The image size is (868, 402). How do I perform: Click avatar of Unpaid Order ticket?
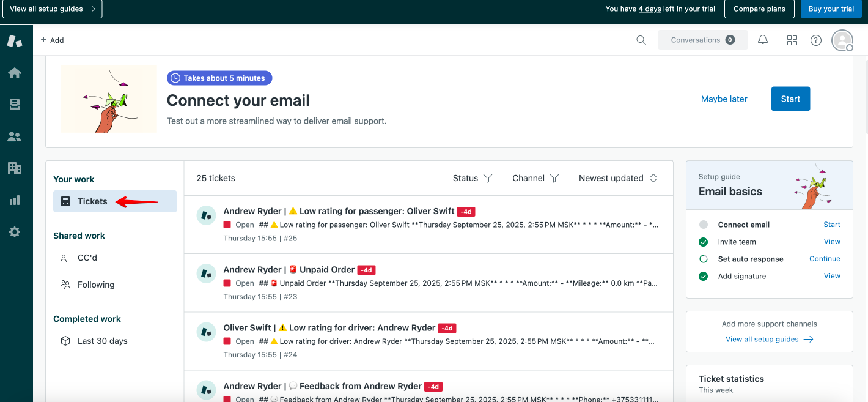(x=206, y=274)
